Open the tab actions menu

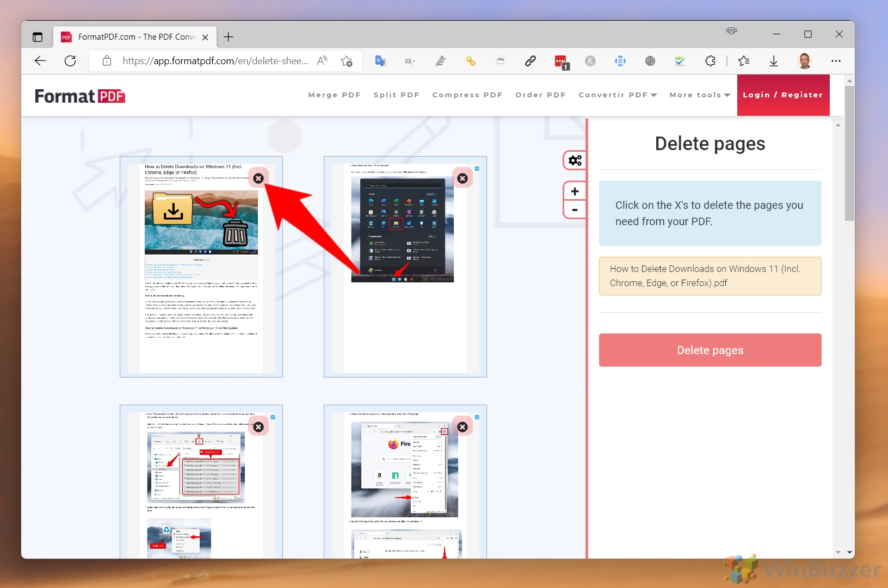[38, 37]
